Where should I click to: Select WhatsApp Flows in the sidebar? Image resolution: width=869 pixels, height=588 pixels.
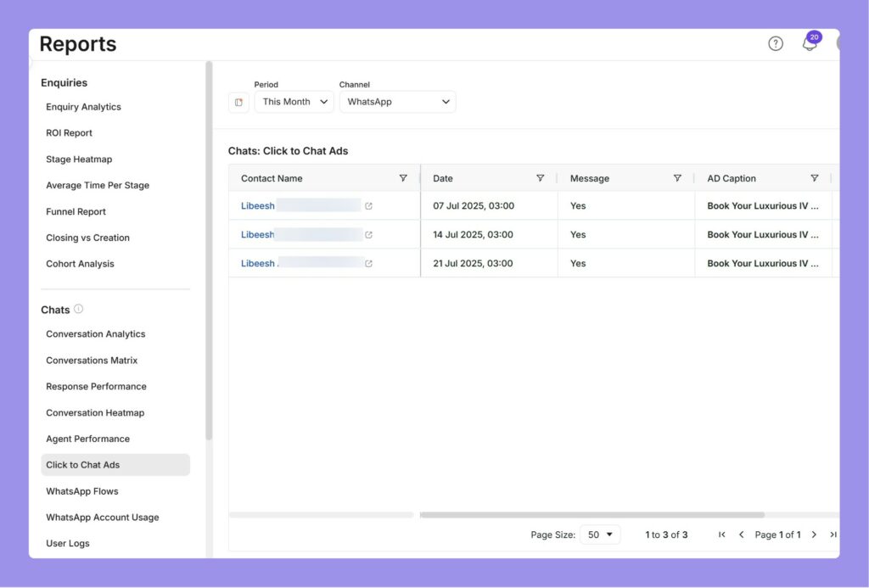click(x=81, y=490)
